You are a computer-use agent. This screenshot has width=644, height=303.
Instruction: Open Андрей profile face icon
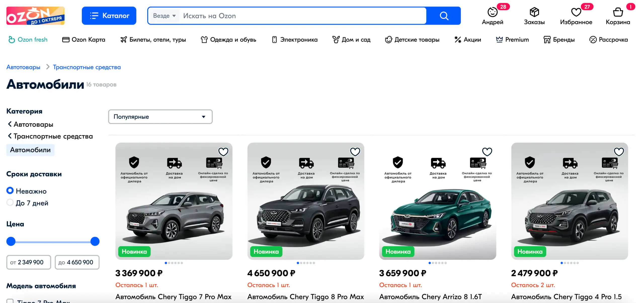coord(492,12)
